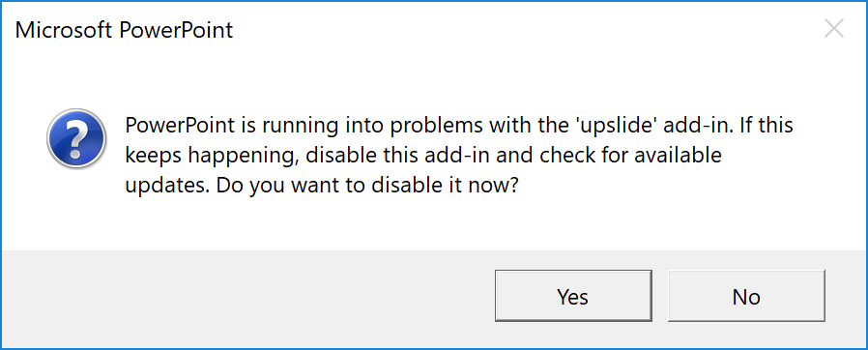
Task: Click the dialog message text paragraph
Action: tap(458, 156)
